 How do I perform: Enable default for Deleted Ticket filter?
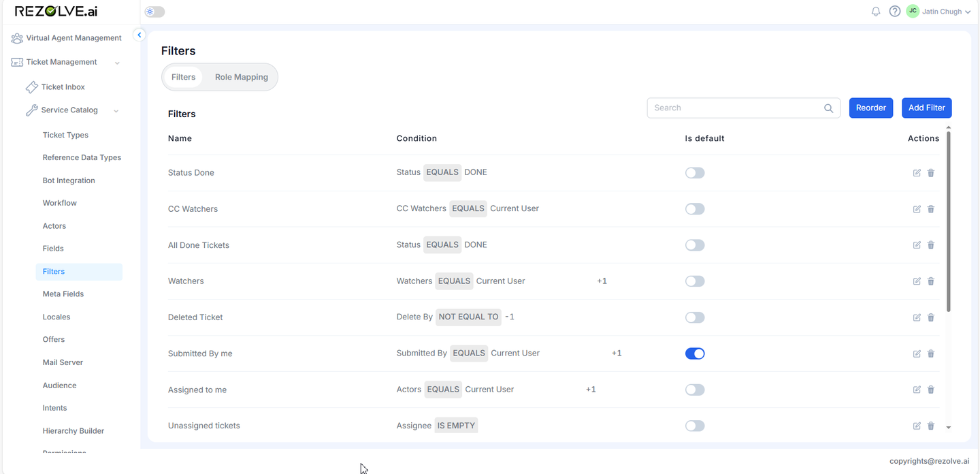pyautogui.click(x=695, y=317)
